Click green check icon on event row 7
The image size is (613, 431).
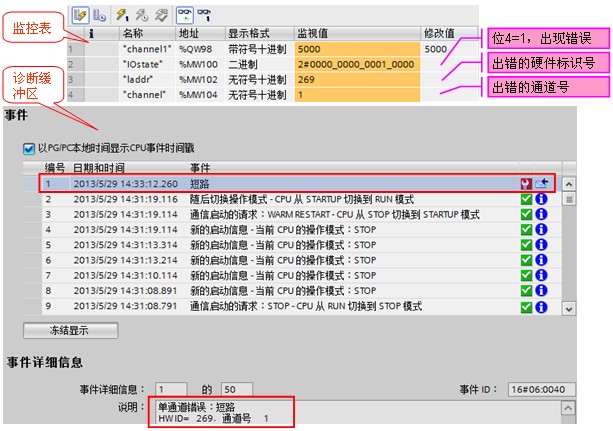[526, 275]
